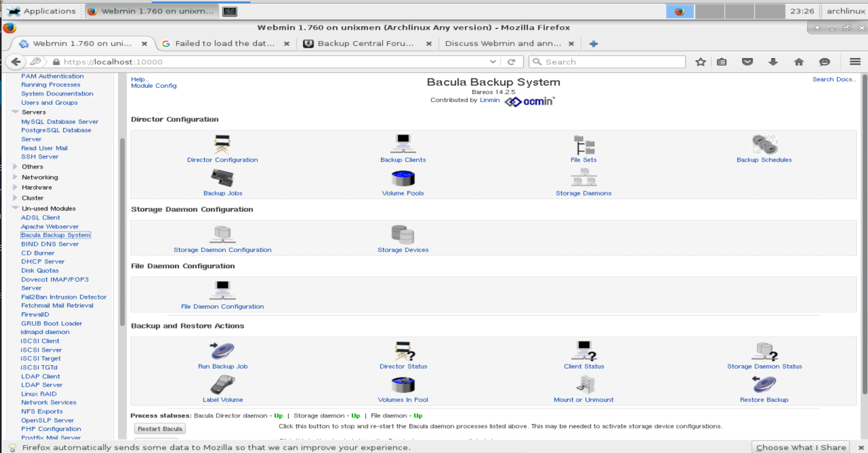
Task: Open the Applications menu in panel
Action: (x=41, y=11)
